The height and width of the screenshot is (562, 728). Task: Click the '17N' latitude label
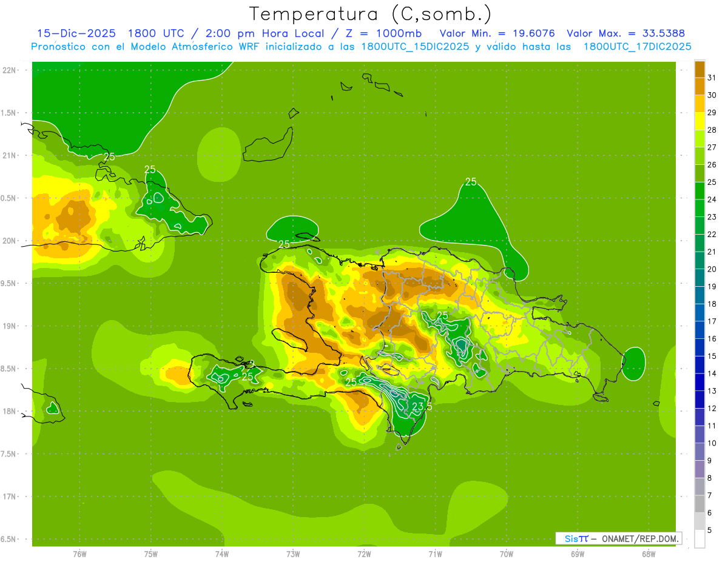(x=10, y=497)
